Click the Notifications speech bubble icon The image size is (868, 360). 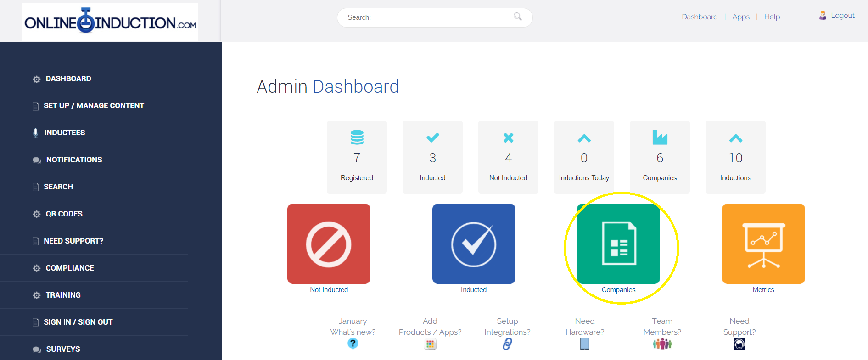37,160
